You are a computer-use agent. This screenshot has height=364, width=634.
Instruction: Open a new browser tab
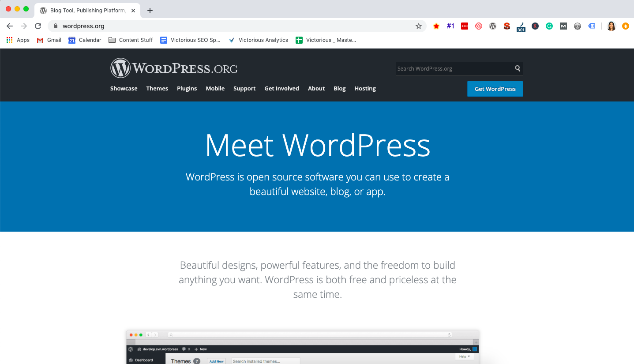click(150, 11)
